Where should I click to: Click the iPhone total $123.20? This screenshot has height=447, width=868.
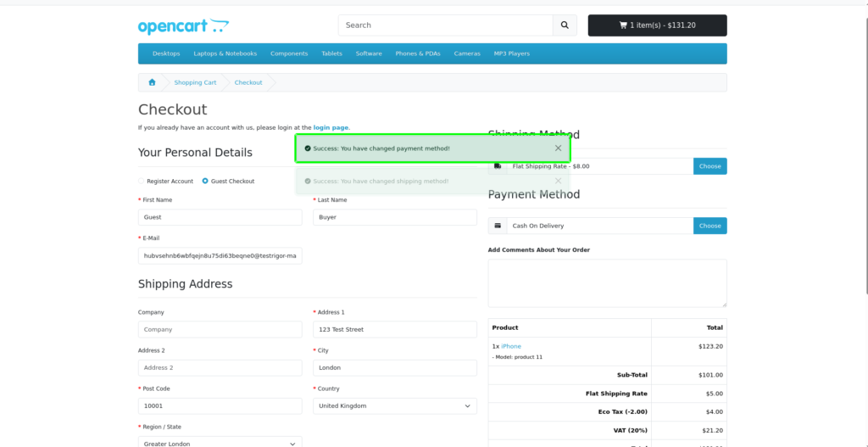click(x=711, y=346)
